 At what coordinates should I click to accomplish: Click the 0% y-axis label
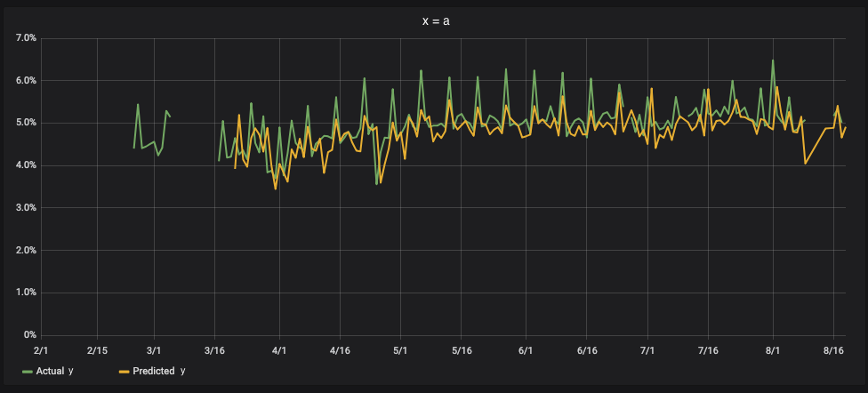30,335
